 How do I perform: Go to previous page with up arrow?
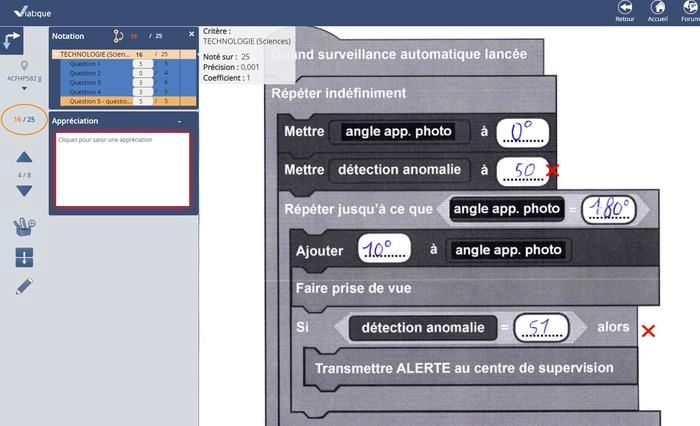click(x=24, y=157)
